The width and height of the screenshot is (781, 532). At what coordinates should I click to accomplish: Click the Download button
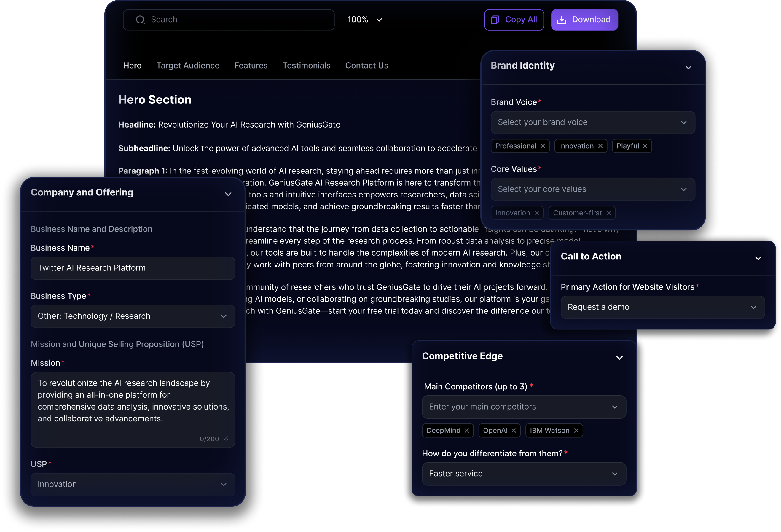tap(584, 20)
